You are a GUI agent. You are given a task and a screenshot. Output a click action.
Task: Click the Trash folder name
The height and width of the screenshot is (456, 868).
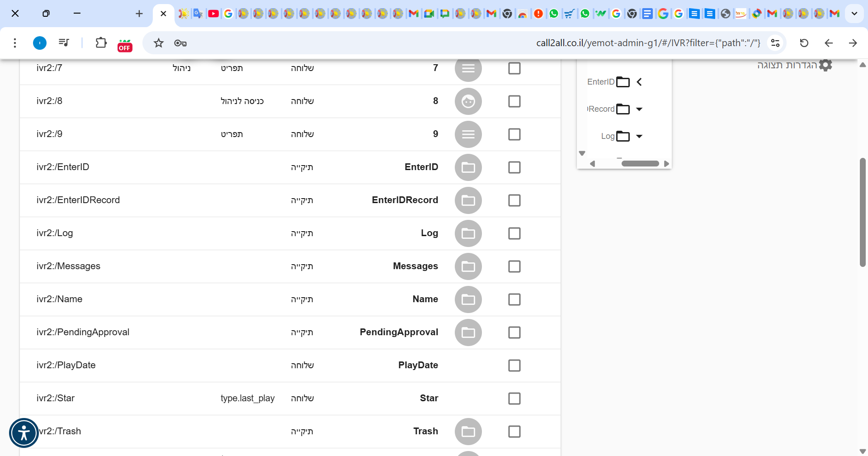tap(425, 431)
